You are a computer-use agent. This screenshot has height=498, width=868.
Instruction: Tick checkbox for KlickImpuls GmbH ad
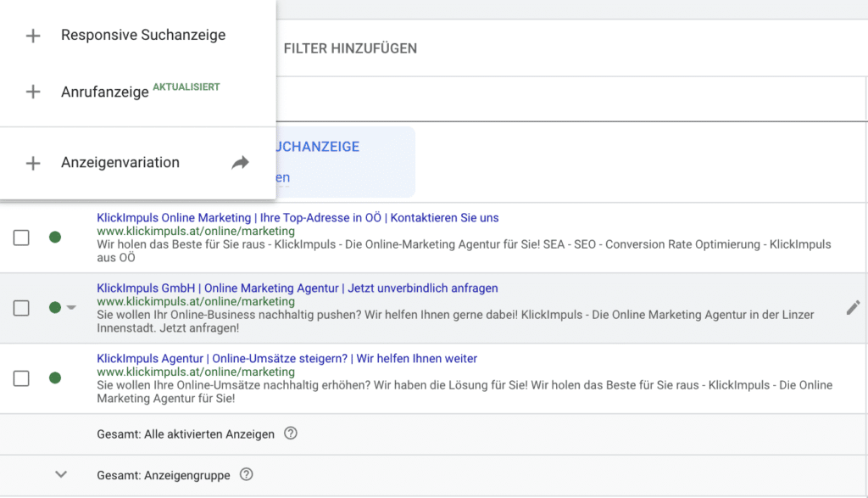(21, 308)
